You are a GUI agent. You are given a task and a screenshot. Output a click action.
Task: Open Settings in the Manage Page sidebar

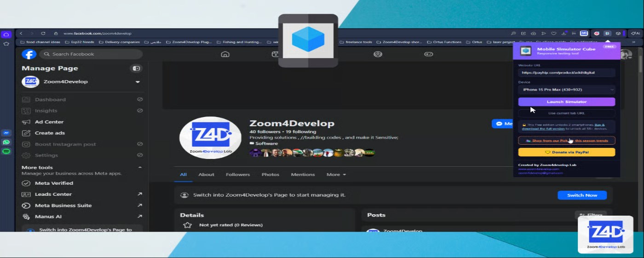coord(83,155)
